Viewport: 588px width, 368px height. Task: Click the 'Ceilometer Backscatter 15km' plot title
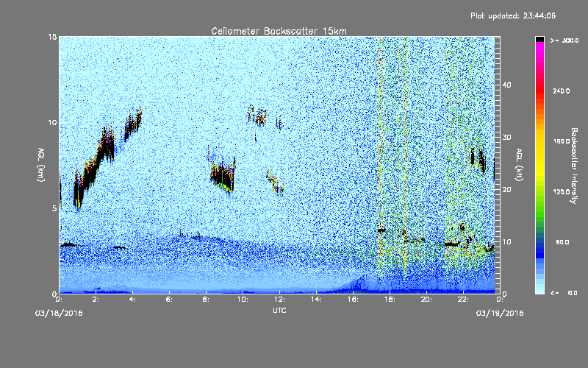(x=279, y=31)
